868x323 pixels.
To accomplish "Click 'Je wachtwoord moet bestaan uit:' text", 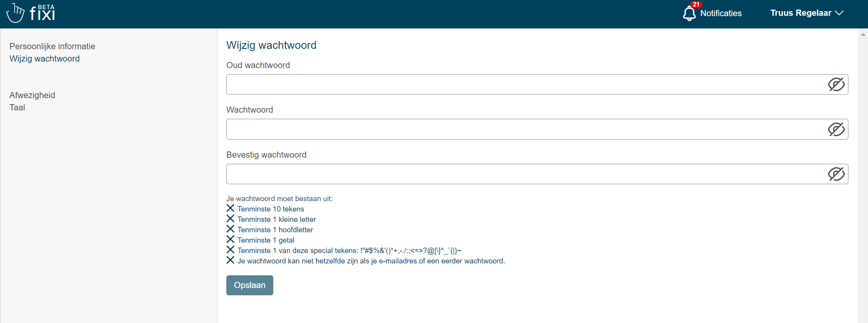I will 279,198.
